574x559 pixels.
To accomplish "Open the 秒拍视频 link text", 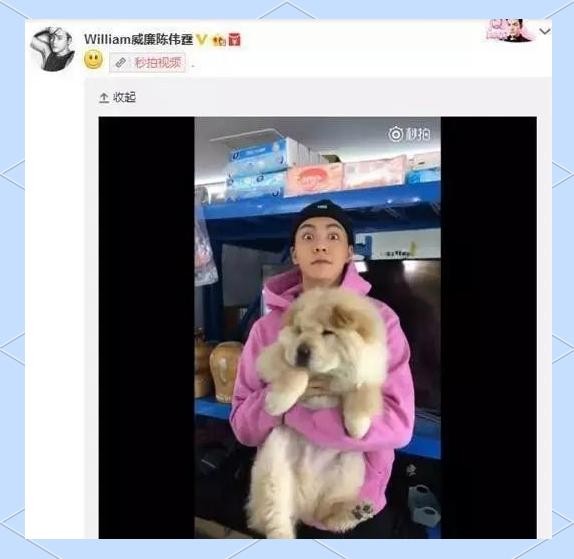I will (158, 63).
